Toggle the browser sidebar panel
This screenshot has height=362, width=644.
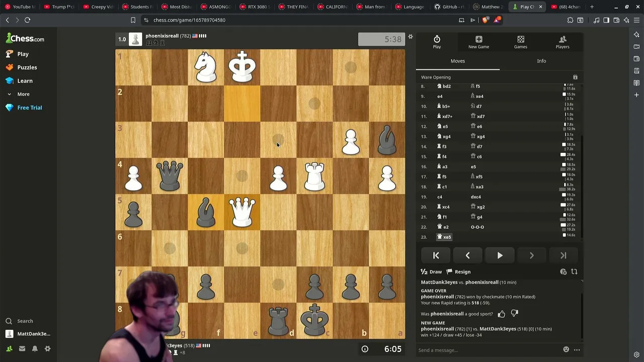coord(606,20)
